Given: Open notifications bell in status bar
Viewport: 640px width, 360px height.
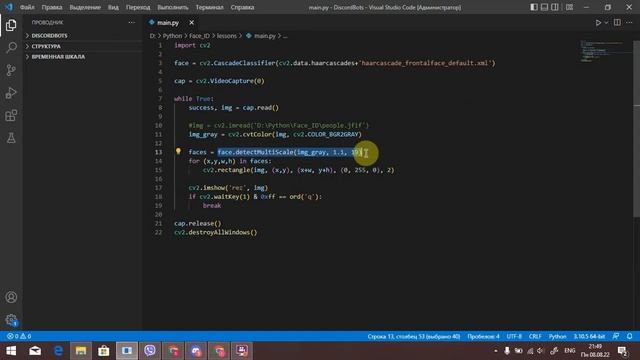Looking at the screenshot, I should point(629,336).
